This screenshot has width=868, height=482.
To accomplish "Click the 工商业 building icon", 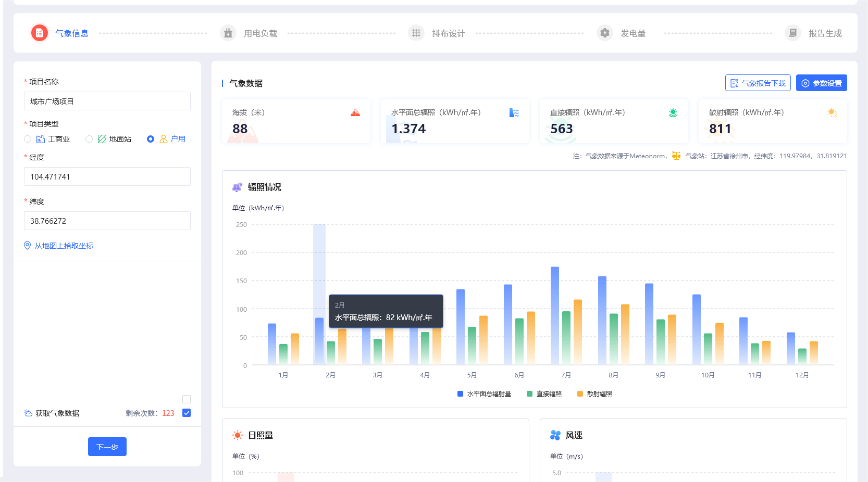I will click(x=41, y=139).
